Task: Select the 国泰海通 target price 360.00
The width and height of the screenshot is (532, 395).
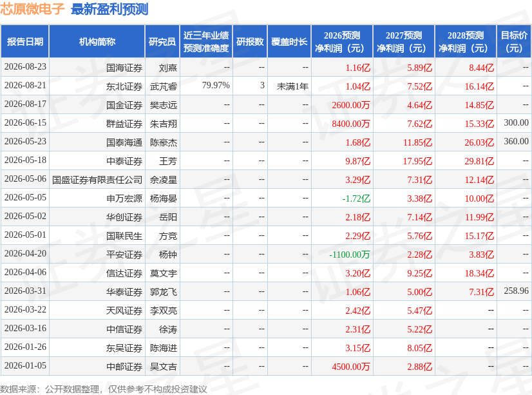Action: coord(516,141)
